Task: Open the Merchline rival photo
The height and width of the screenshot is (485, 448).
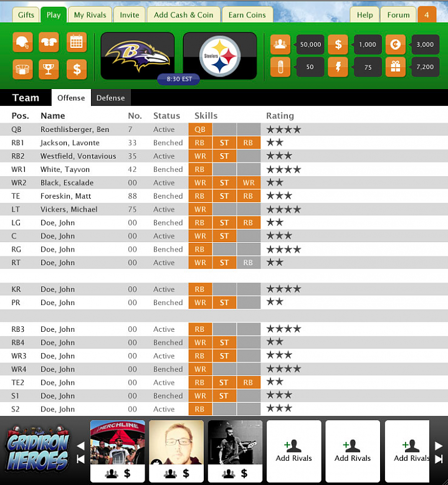Action: coord(117,442)
